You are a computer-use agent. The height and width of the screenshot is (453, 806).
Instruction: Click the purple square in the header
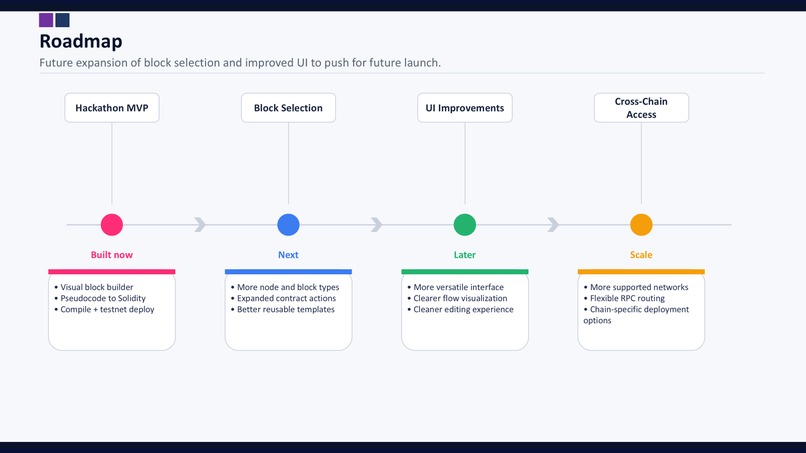coord(46,20)
